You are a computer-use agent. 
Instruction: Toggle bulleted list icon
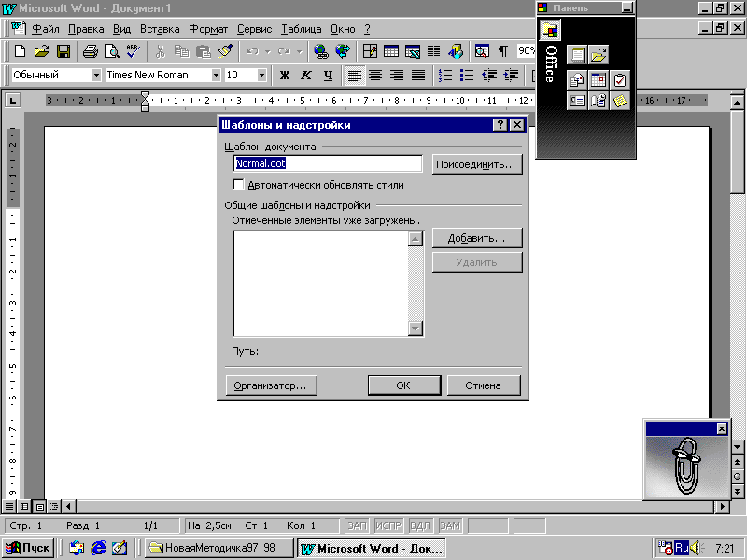(467, 76)
